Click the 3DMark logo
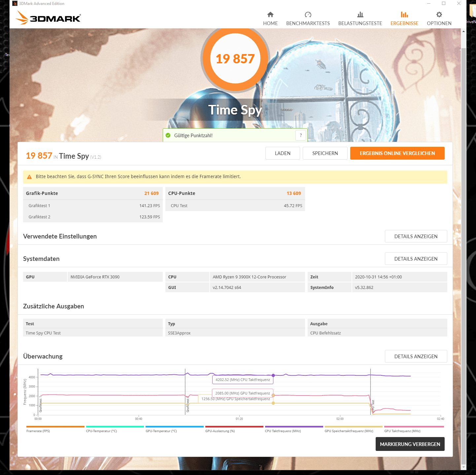Image resolution: width=476 pixels, height=475 pixels. click(48, 18)
